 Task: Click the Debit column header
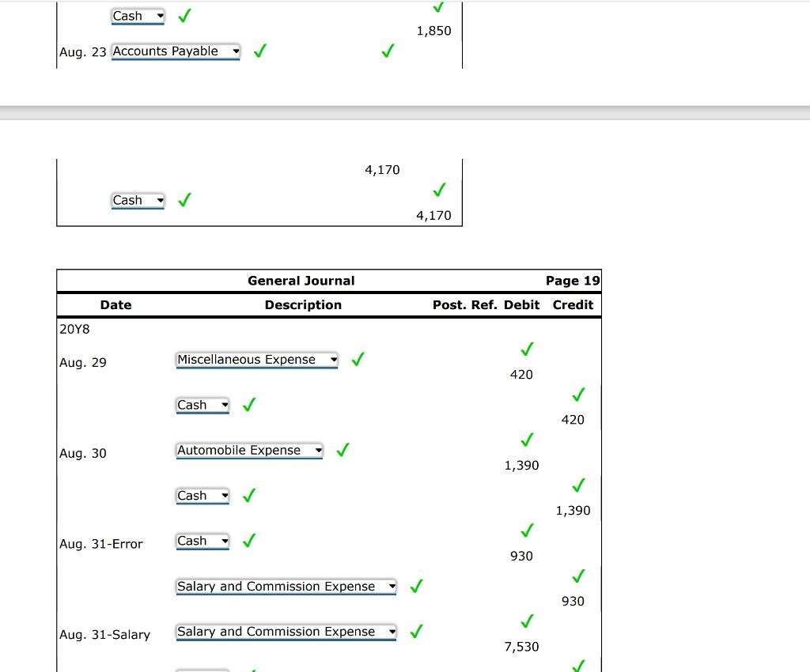[x=524, y=304]
